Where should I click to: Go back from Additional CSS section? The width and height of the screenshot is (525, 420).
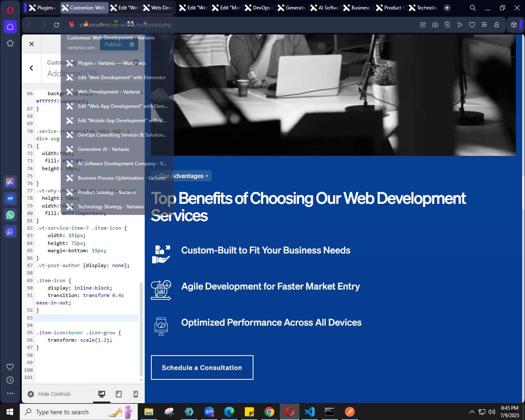click(32, 68)
